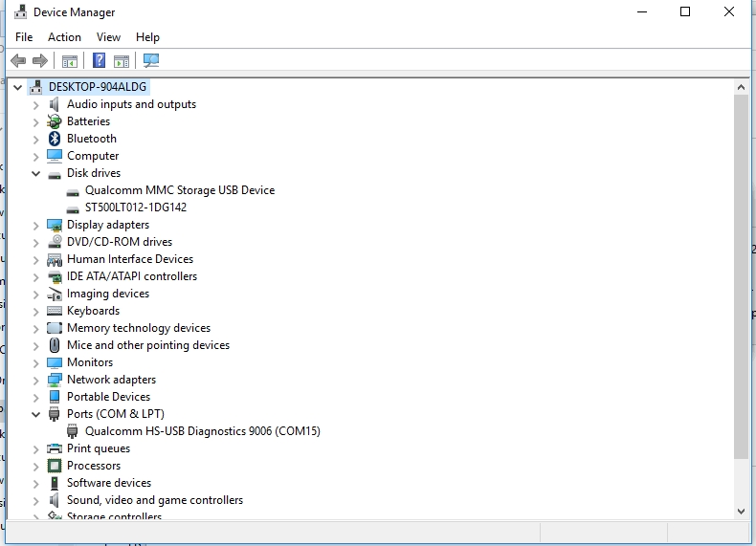This screenshot has width=756, height=546.
Task: Click the Qualcomm HS-USB Diagnostics port icon
Action: (73, 431)
